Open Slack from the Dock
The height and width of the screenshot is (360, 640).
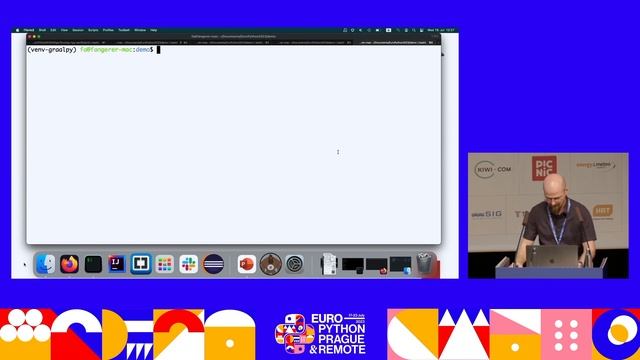point(189,264)
